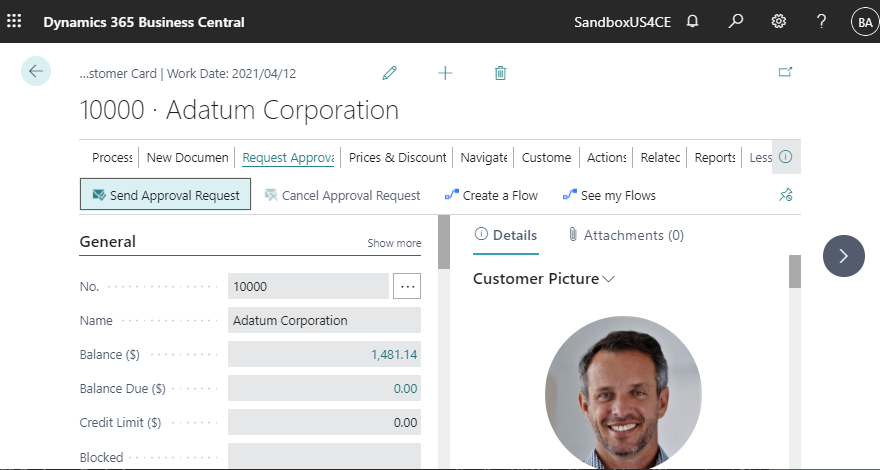Open the Process menu
This screenshot has width=880, height=470.
pyautogui.click(x=112, y=158)
